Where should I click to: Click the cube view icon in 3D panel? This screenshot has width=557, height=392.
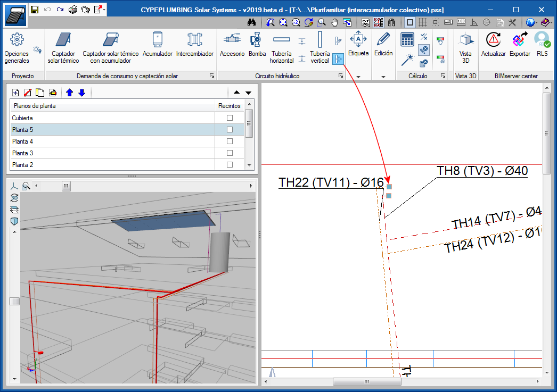tap(14, 221)
